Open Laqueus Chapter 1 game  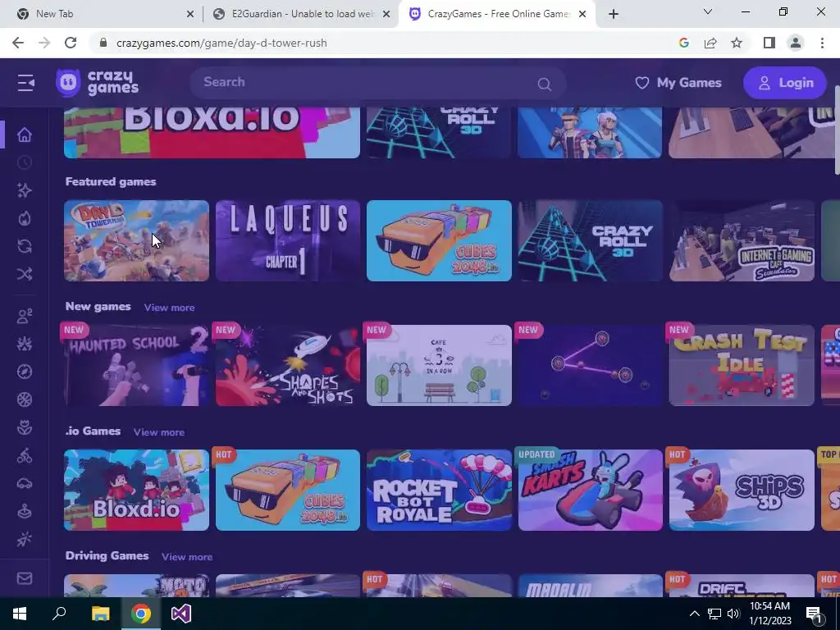point(288,240)
